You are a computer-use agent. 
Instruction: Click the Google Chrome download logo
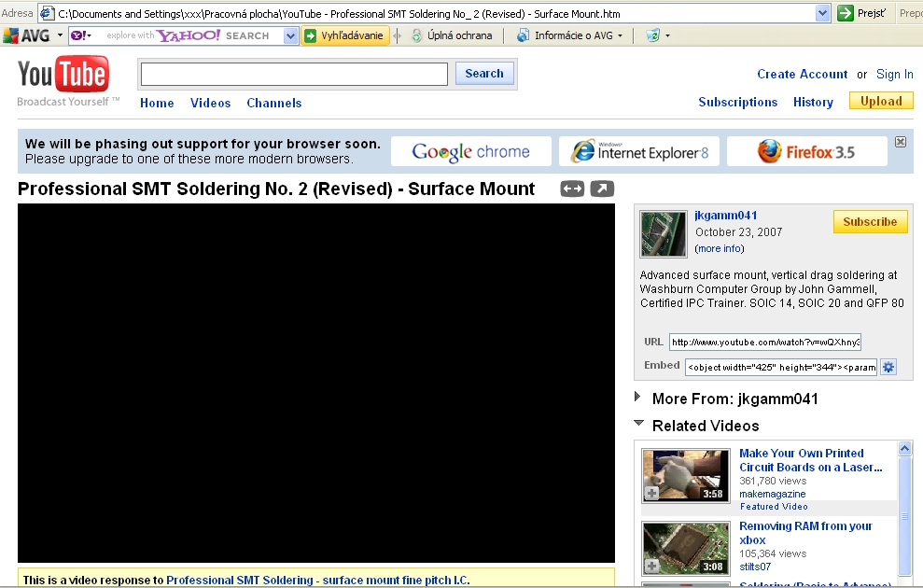tap(471, 152)
